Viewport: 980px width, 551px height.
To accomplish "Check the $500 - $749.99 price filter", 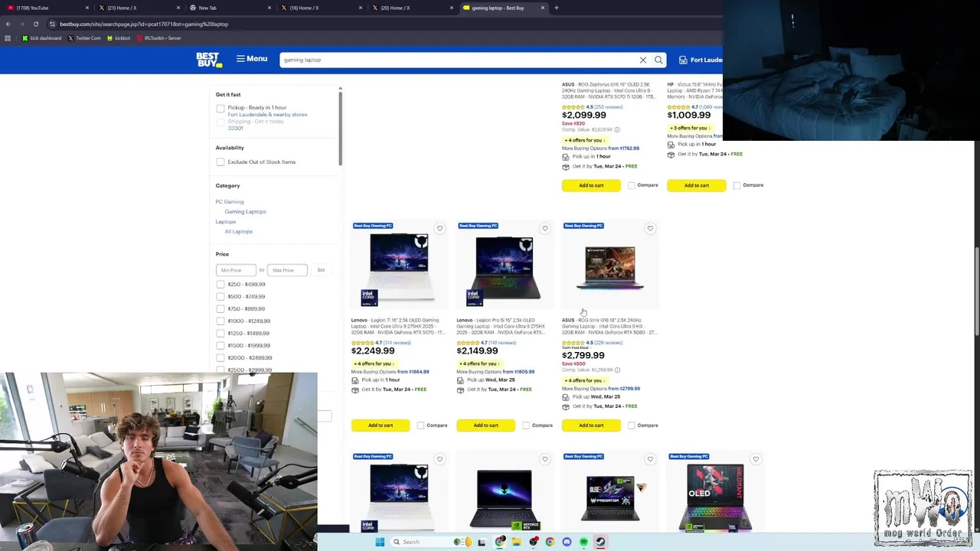I will tap(220, 297).
